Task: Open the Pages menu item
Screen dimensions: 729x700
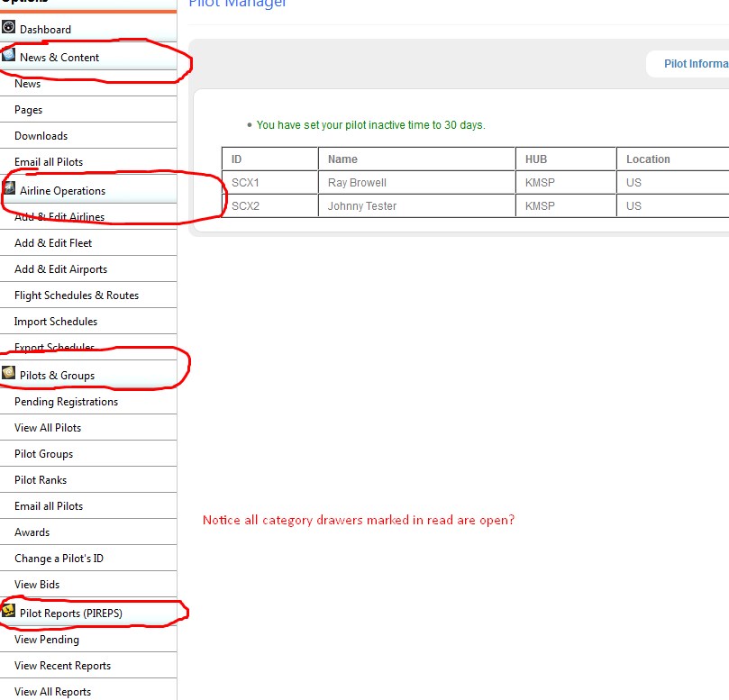Action: tap(88, 110)
